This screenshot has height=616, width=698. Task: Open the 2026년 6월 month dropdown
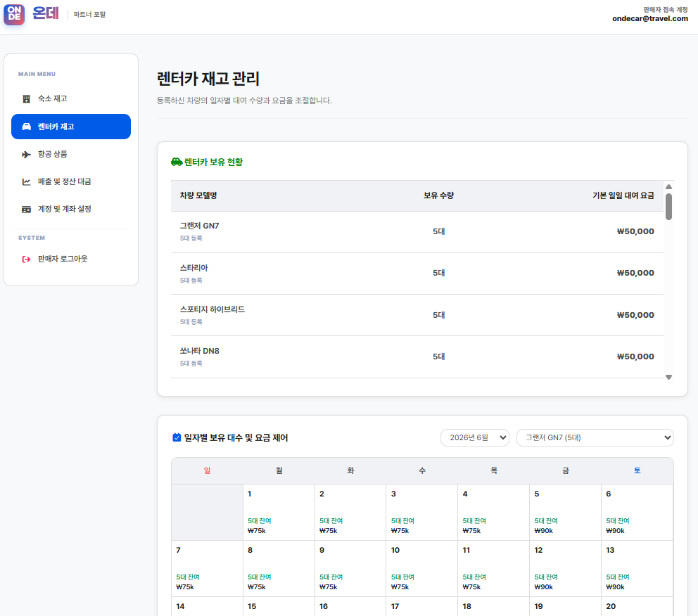point(474,437)
